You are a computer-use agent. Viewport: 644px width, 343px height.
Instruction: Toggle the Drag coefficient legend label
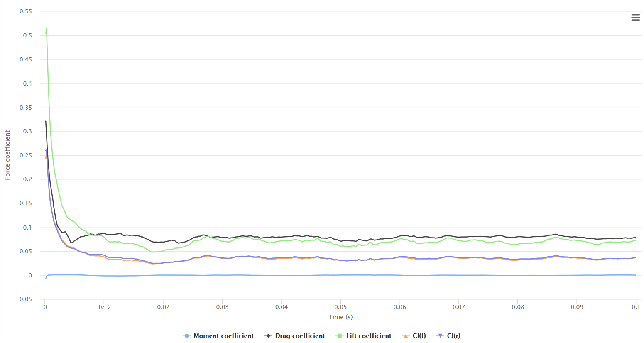300,336
